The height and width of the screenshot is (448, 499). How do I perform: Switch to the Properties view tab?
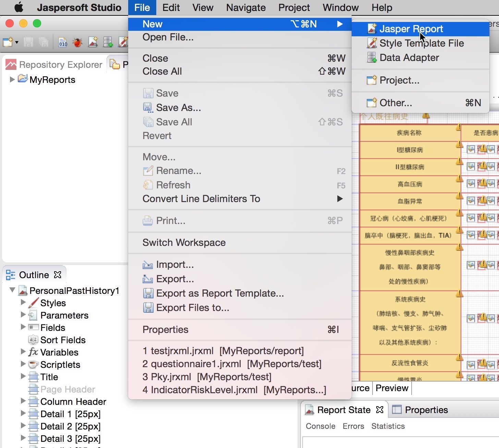pos(421,410)
